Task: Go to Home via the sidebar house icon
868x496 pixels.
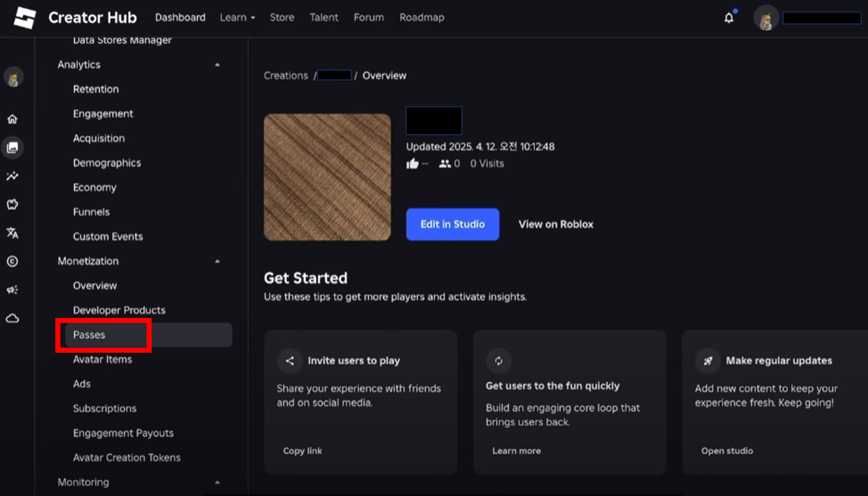Action: (13, 119)
